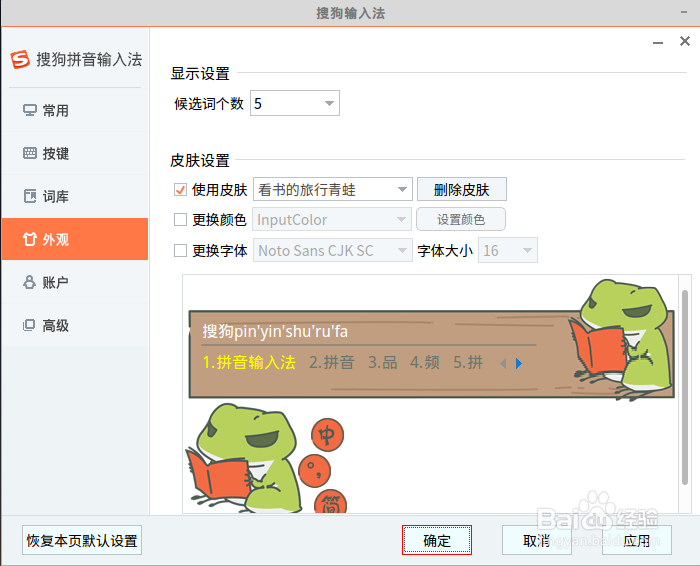
Task: Click the keyboard icon next to 按键
Action: point(29,153)
